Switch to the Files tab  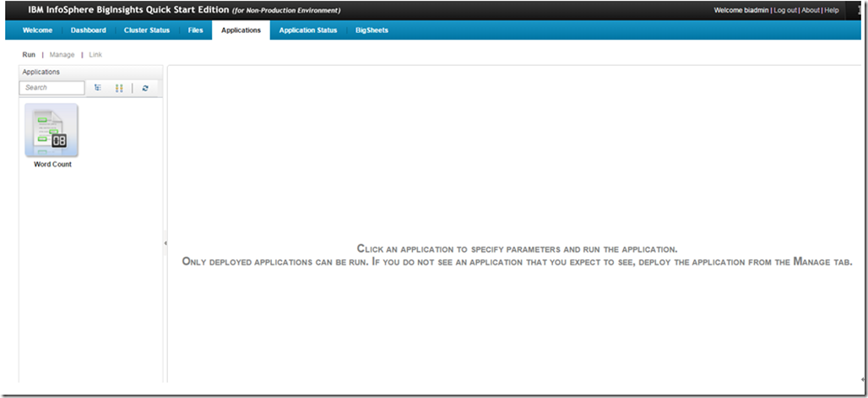click(195, 30)
